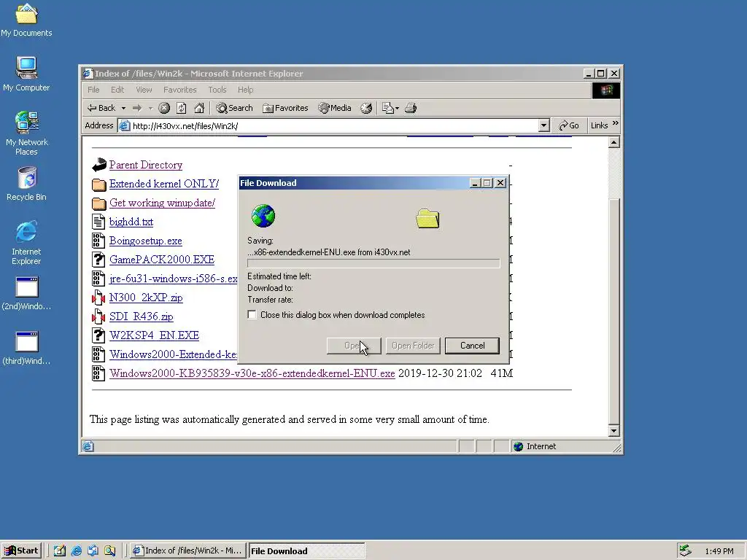Screen dimensions: 747x560
Task: Open the (2nd)Windo... desktop shortcut
Action: click(26, 294)
